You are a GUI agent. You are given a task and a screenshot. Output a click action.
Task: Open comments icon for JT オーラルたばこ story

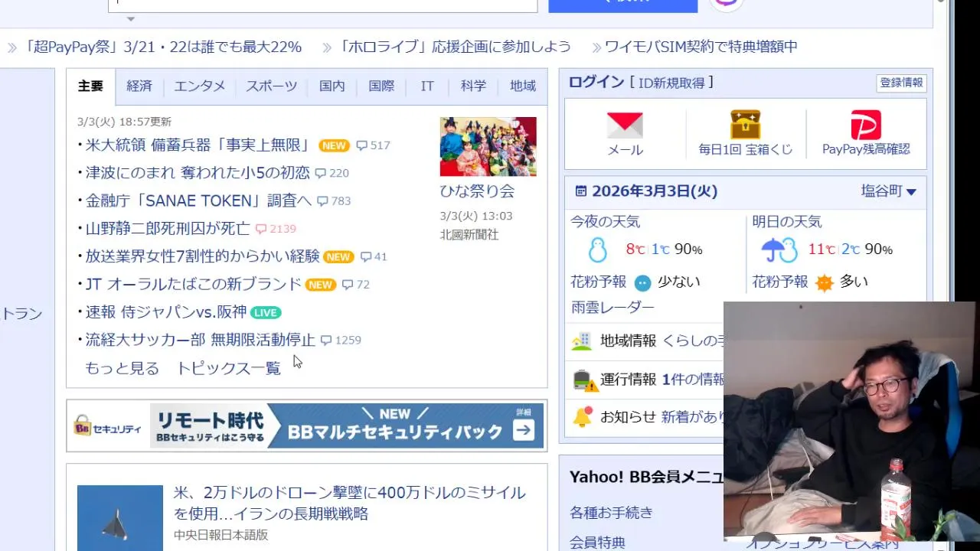tap(348, 285)
